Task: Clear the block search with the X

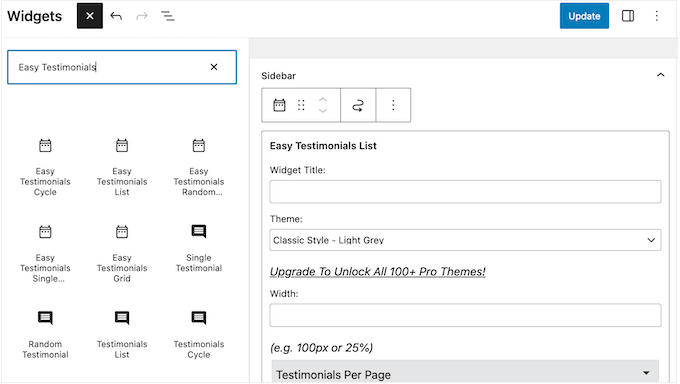Action: (x=214, y=67)
